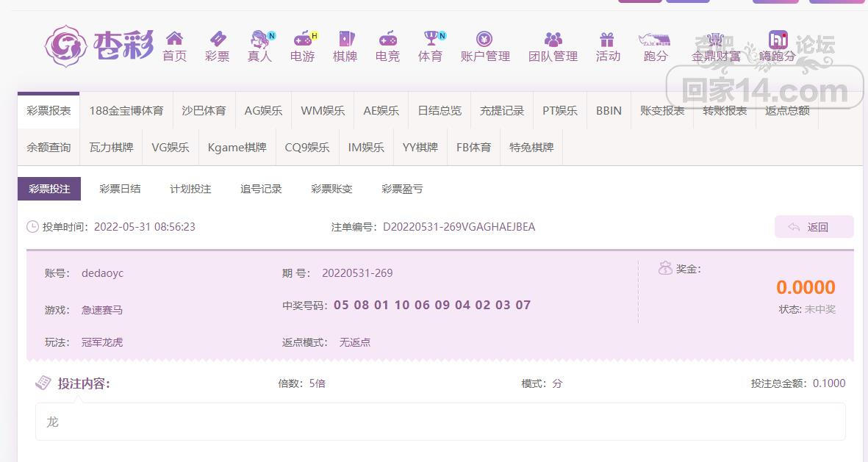Open the 彩票 lottery ticket icon
The image size is (868, 462).
[x=217, y=39]
